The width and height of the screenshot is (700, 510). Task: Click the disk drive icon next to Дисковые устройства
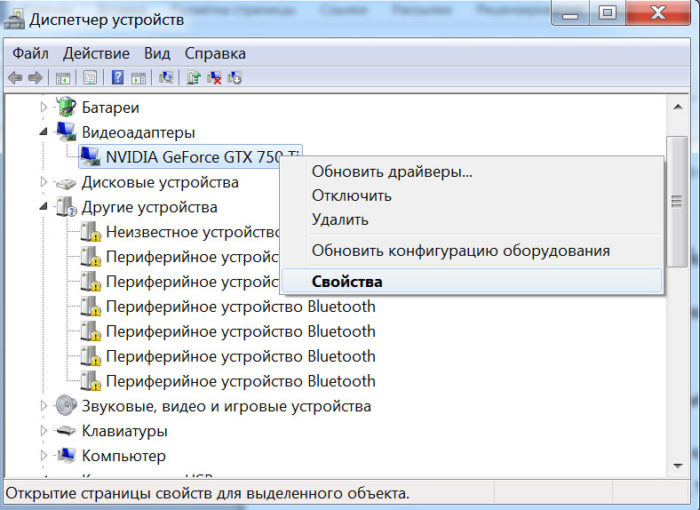(x=66, y=183)
